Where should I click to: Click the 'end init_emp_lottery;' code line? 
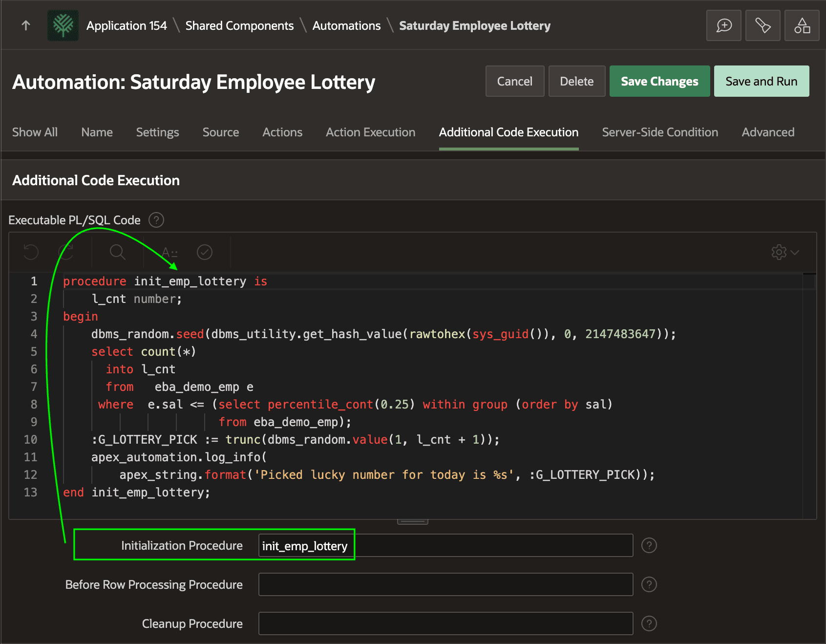click(x=136, y=492)
